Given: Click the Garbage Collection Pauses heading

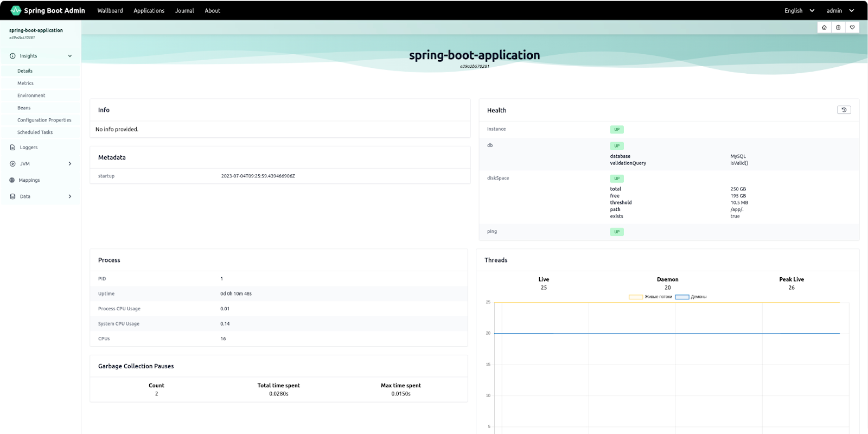Looking at the screenshot, I should (136, 366).
